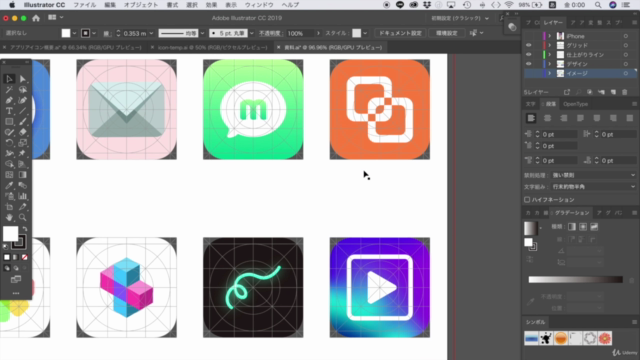The width and height of the screenshot is (640, 360).
Task: Open the 文字組み dropdown
Action: 593,187
